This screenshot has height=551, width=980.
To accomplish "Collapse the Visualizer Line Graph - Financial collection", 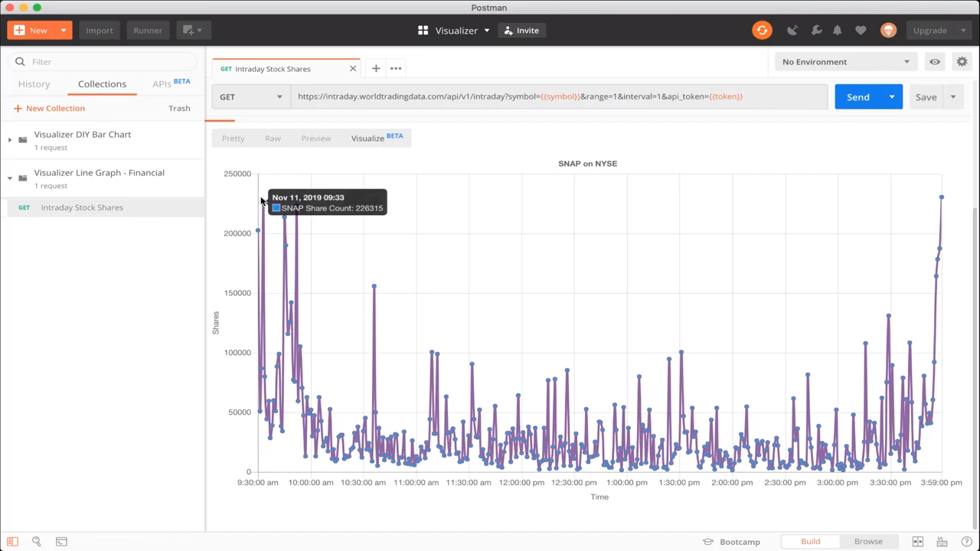I will (x=9, y=178).
